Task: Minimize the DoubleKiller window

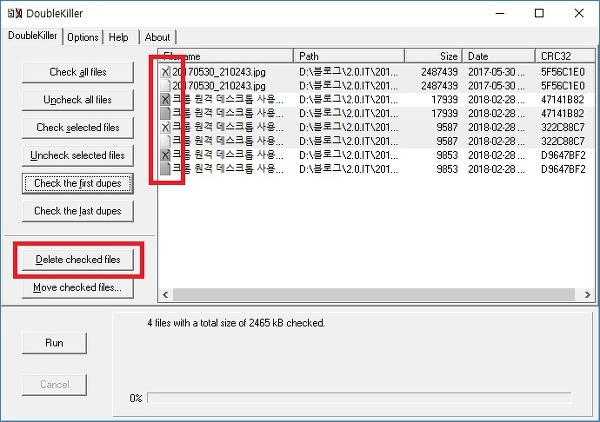Action: click(500, 13)
